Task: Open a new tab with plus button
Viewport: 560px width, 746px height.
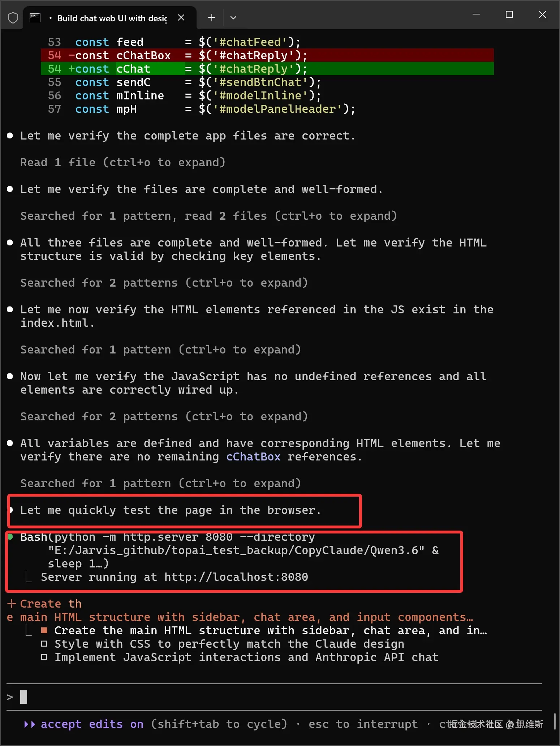Action: [x=212, y=18]
